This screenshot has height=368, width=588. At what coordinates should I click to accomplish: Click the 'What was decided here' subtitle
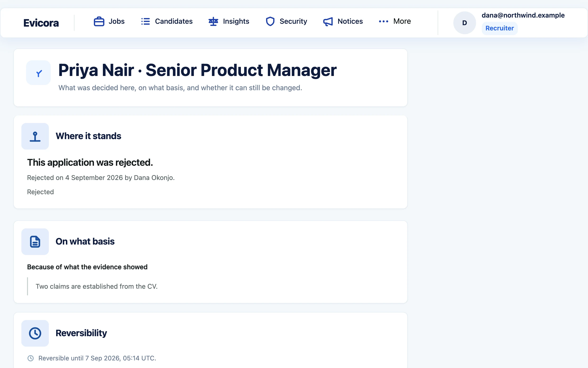pos(180,88)
